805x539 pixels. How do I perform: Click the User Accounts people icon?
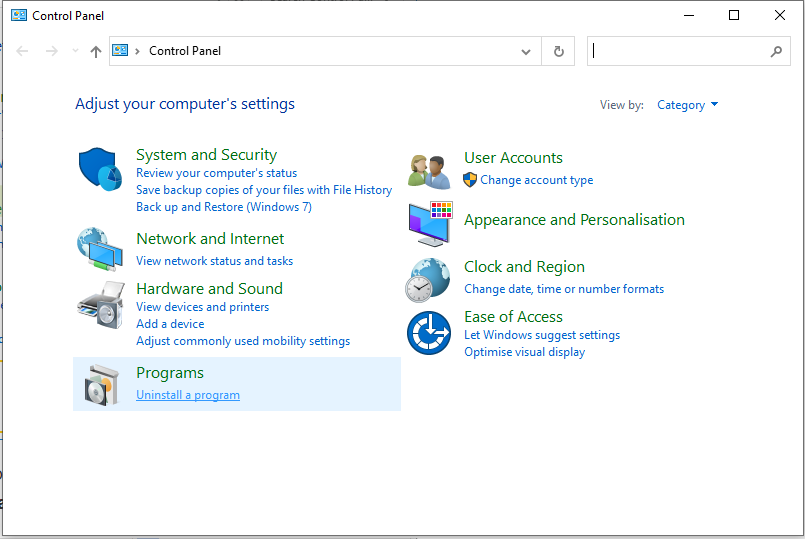coord(429,172)
